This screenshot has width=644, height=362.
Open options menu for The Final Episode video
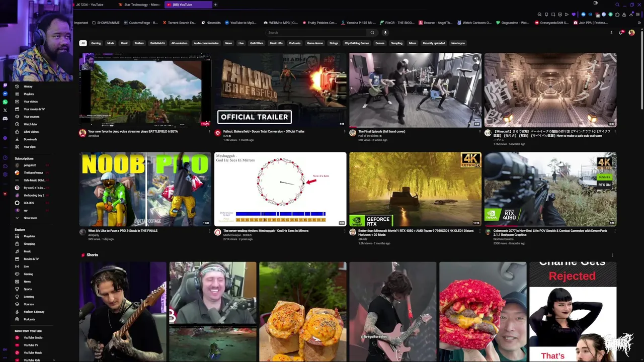(479, 132)
